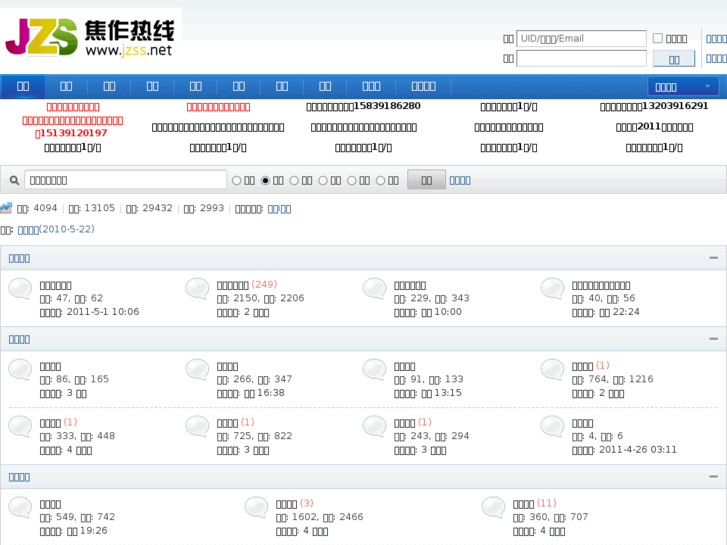This screenshot has height=545, width=727.
Task: Open the dropdown button at right of blue navigation bar
Action: (683, 87)
